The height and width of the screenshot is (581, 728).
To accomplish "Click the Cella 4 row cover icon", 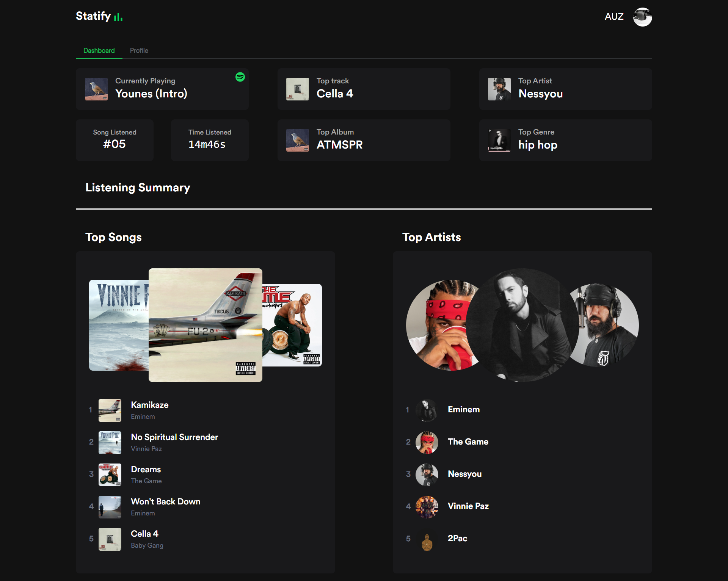I will tap(110, 539).
